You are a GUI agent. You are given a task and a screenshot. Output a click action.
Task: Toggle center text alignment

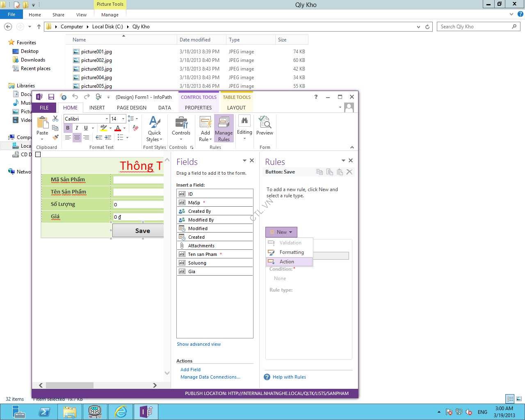click(77, 138)
